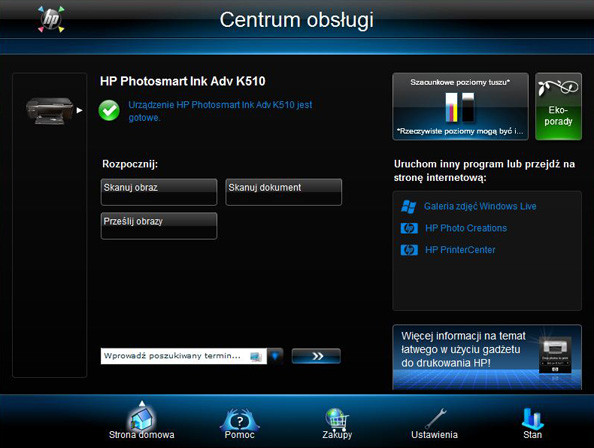Open the Pomoc help tab
Viewport: 594px width, 448px height.
pos(239,424)
